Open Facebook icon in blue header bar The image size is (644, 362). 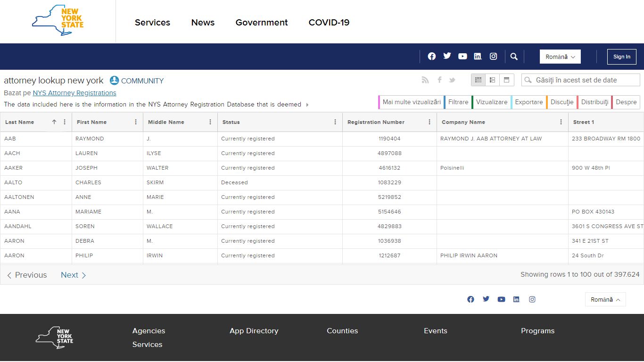coord(432,56)
